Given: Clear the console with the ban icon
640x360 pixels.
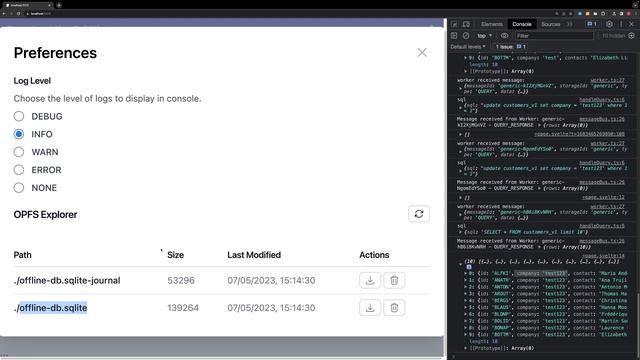Looking at the screenshot, I should 466,36.
